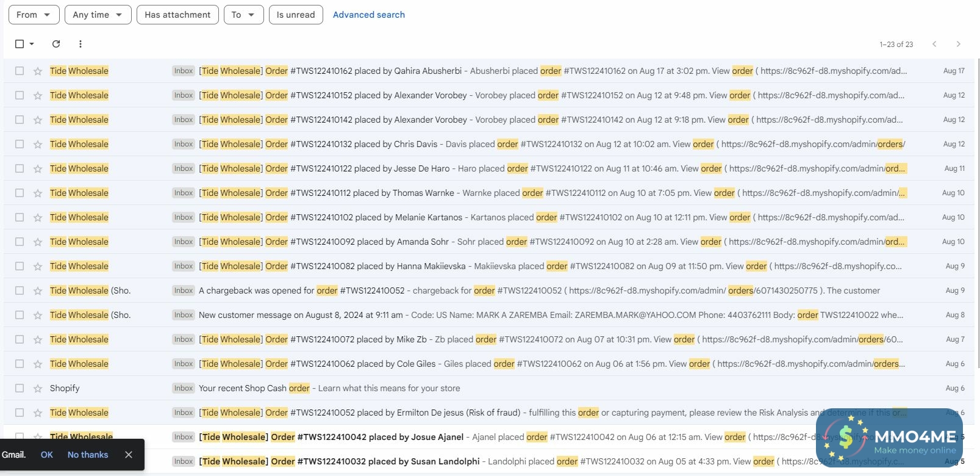
Task: Open Advanced search
Action: [x=369, y=15]
